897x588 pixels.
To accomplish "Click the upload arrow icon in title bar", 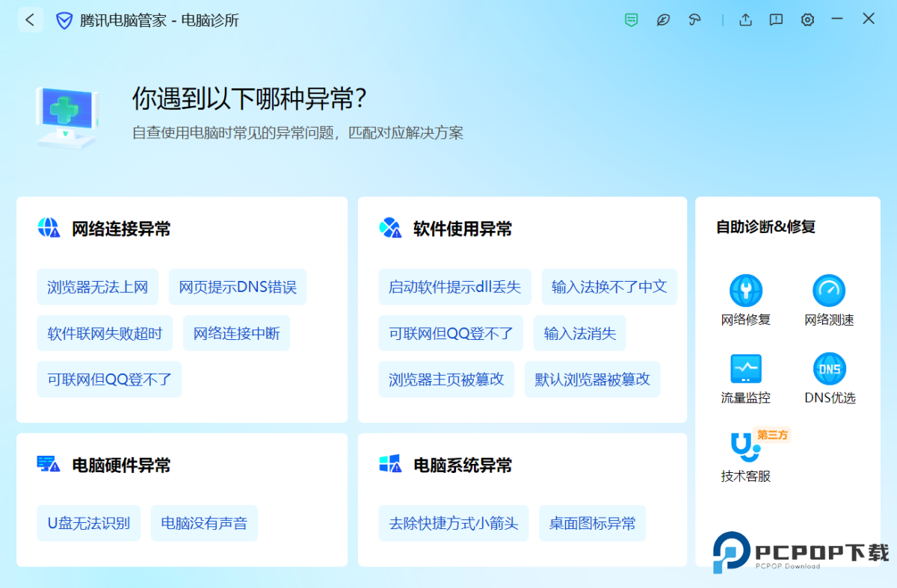I will point(745,20).
